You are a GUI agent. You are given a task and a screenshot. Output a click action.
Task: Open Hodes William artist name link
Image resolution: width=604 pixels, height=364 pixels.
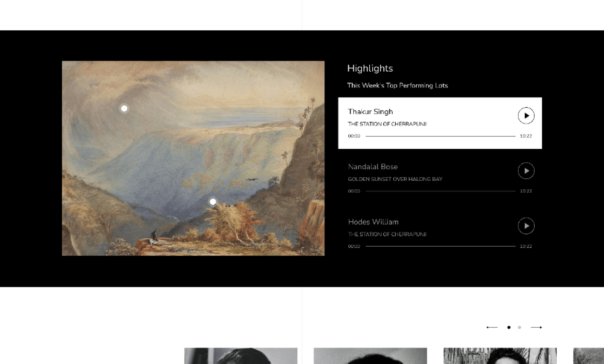[x=373, y=222]
